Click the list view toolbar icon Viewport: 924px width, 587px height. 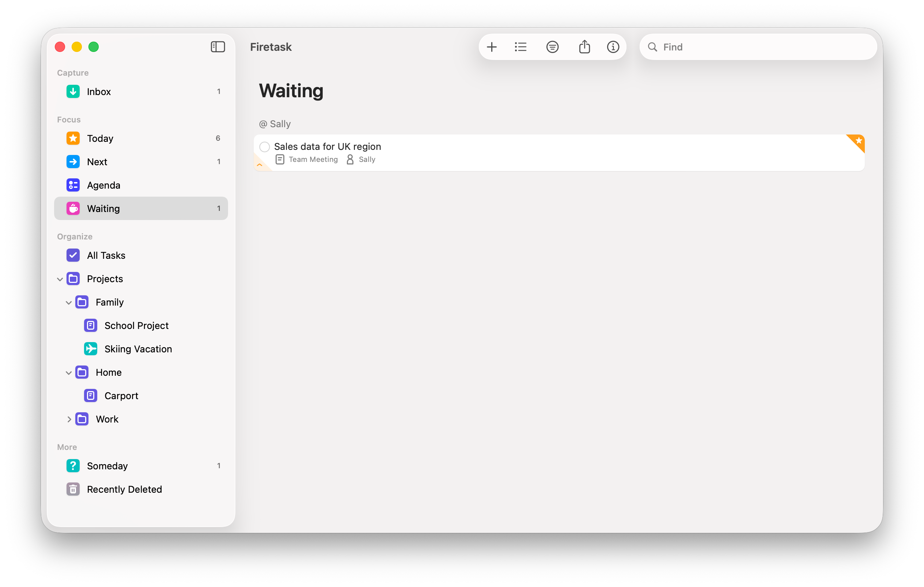521,47
